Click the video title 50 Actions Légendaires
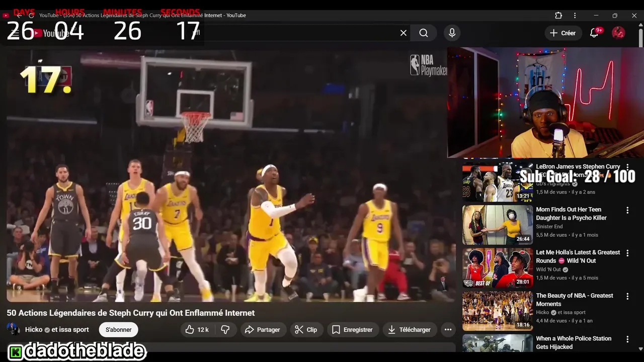The height and width of the screenshot is (362, 644). [131, 313]
